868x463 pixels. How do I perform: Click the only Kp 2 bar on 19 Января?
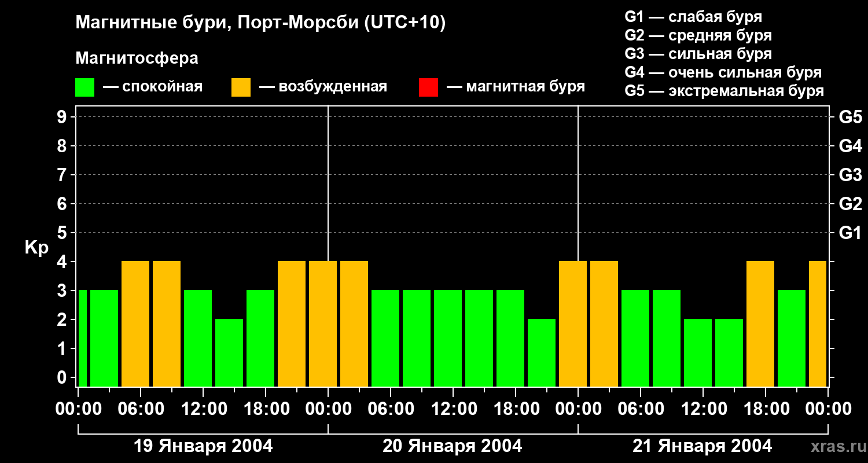(229, 352)
